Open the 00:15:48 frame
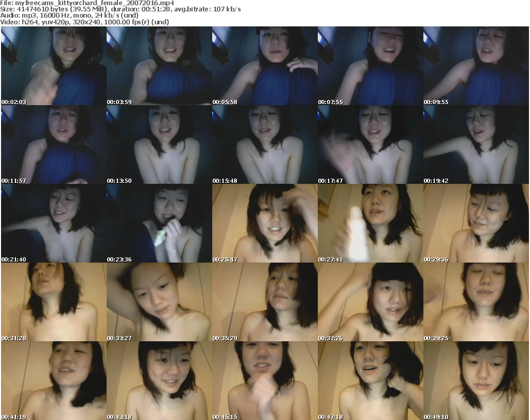 (x=264, y=144)
